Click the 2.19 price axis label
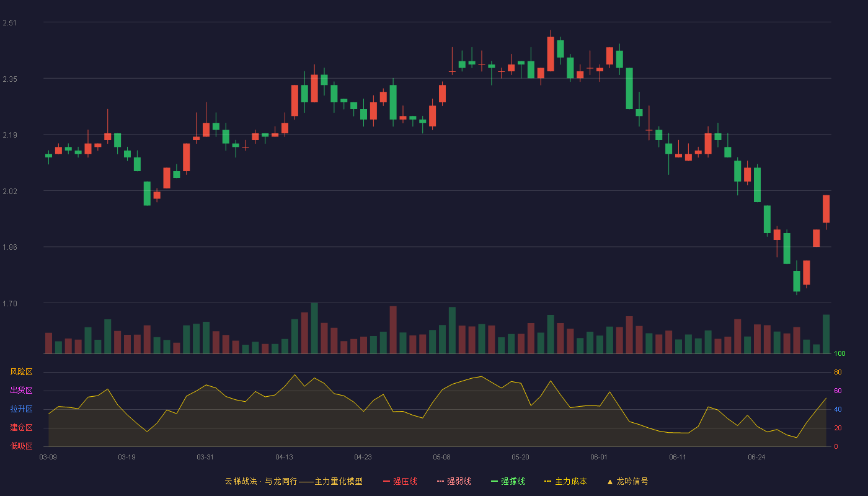The height and width of the screenshot is (496, 868). (10, 135)
